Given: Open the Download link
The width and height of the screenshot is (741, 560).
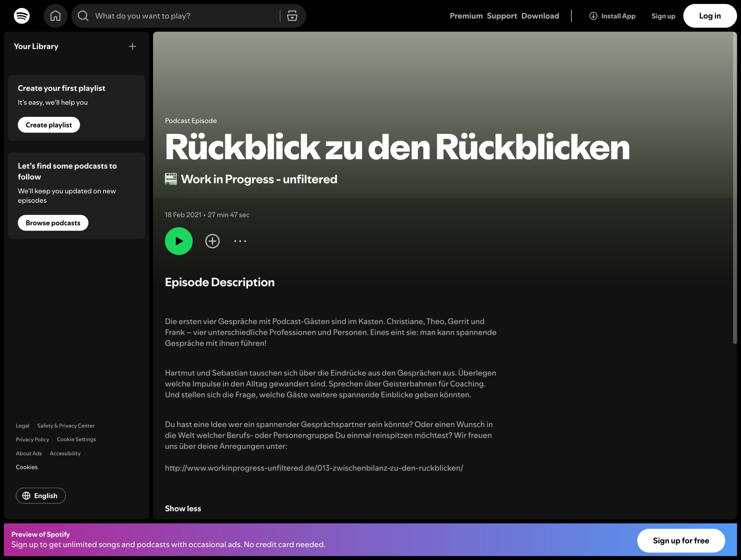Looking at the screenshot, I should click(540, 16).
